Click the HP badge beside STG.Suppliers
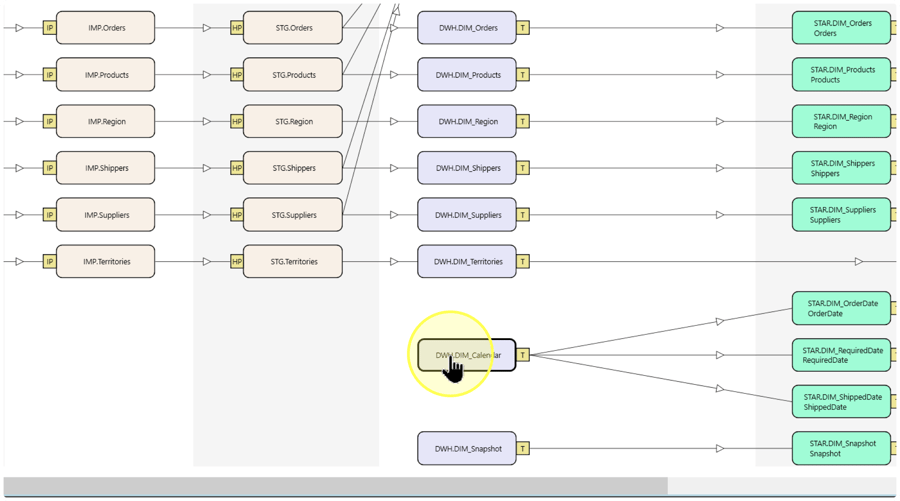Viewport: 900px width, 501px height. pos(236,215)
